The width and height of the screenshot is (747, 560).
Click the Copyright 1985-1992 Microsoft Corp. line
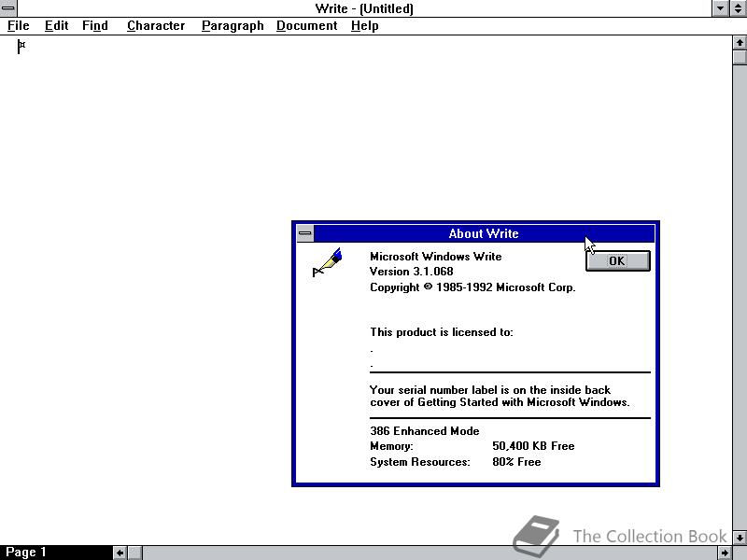(472, 287)
